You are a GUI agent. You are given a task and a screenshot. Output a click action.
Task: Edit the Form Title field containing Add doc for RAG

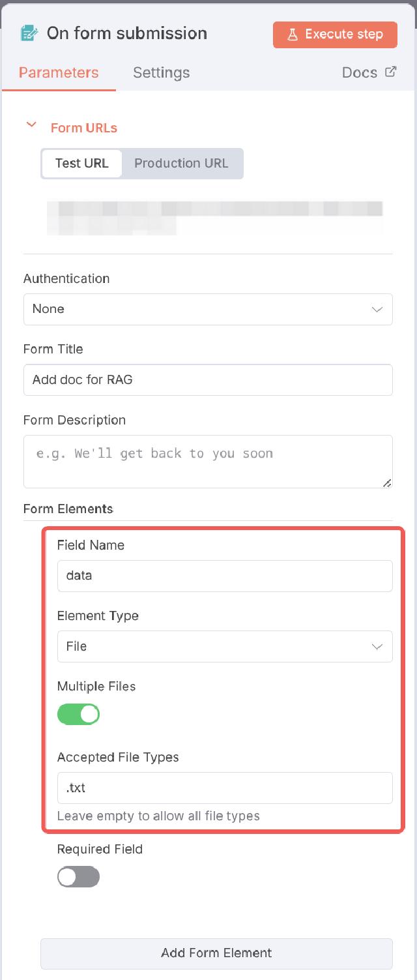207,379
